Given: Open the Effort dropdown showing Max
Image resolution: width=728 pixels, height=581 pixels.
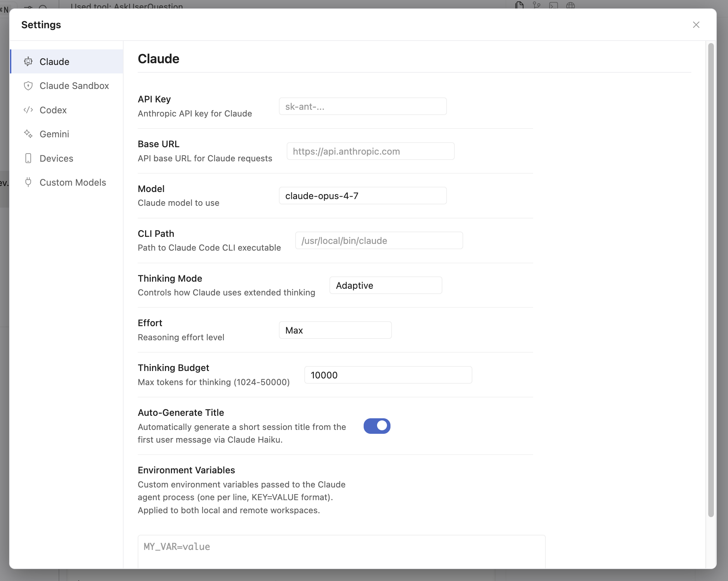Looking at the screenshot, I should (x=335, y=330).
